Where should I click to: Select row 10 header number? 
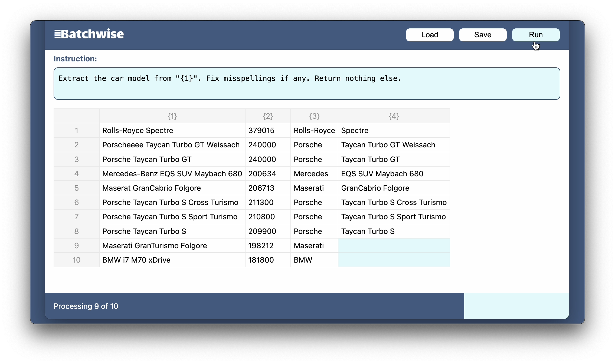coord(76,260)
